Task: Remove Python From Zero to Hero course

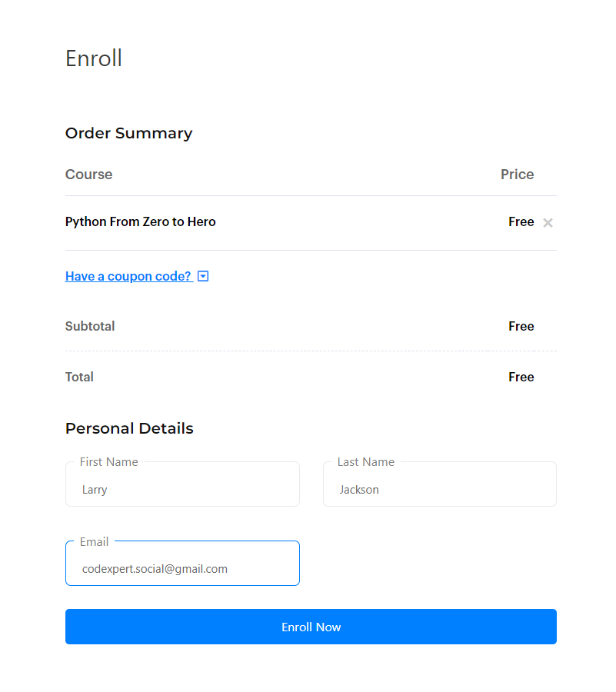Action: tap(548, 223)
